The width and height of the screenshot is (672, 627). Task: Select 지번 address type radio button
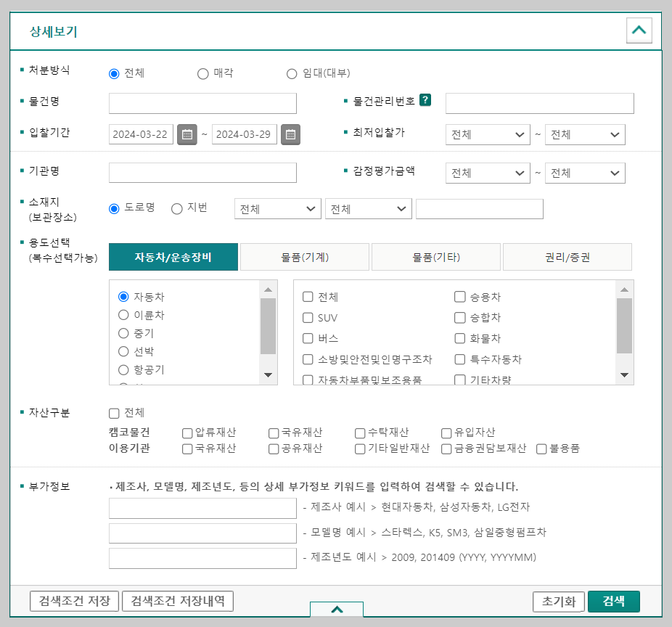[x=176, y=208]
